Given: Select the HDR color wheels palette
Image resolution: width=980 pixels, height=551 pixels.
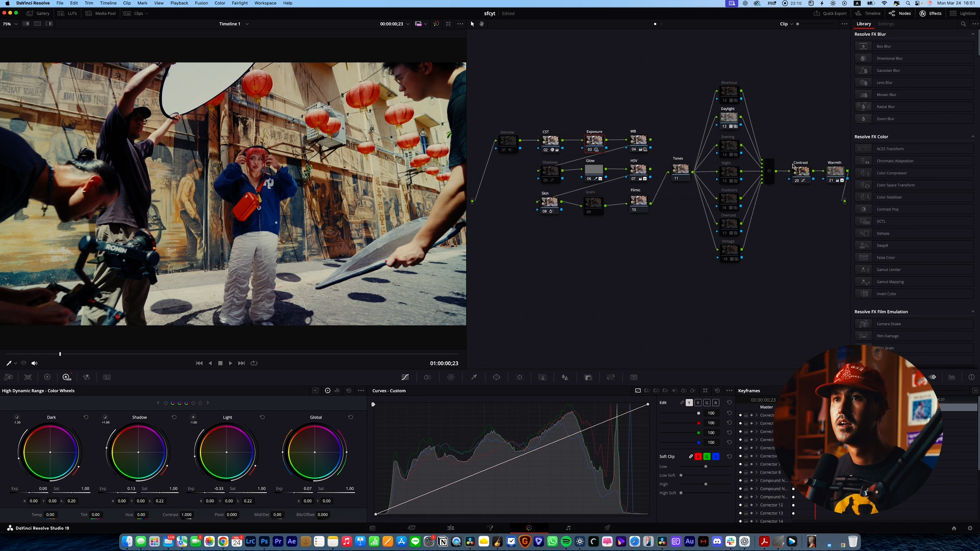Looking at the screenshot, I should coord(66,378).
